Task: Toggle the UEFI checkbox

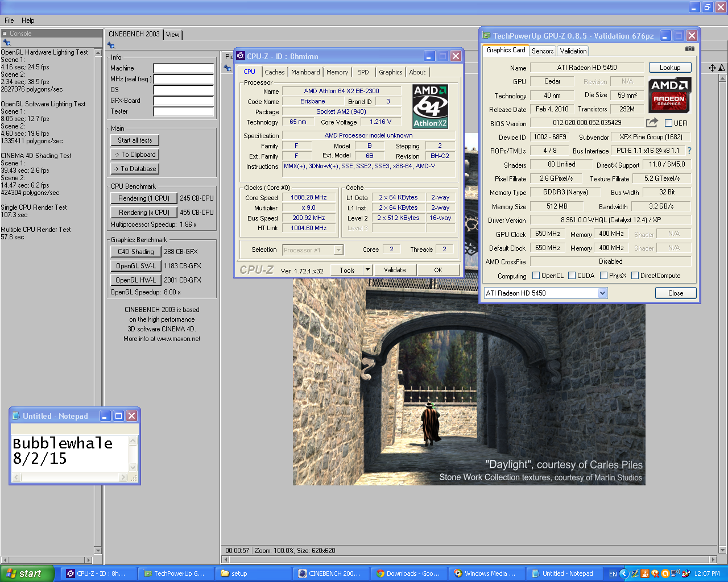Action: tap(669, 123)
